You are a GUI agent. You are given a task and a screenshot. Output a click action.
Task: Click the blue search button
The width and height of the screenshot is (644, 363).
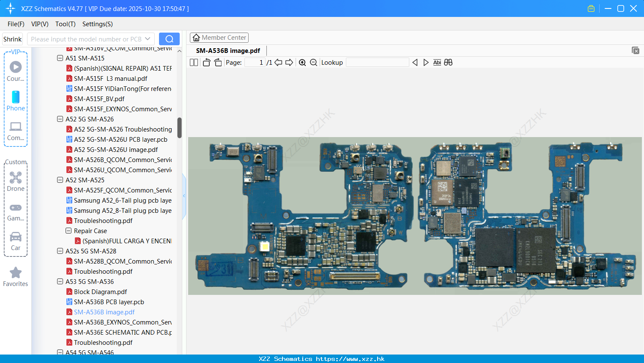coord(169,39)
